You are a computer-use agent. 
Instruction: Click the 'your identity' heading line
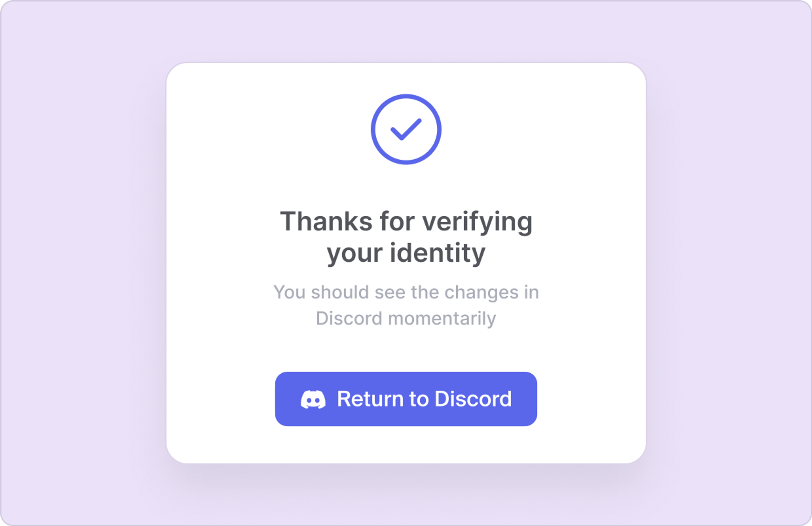(406, 253)
